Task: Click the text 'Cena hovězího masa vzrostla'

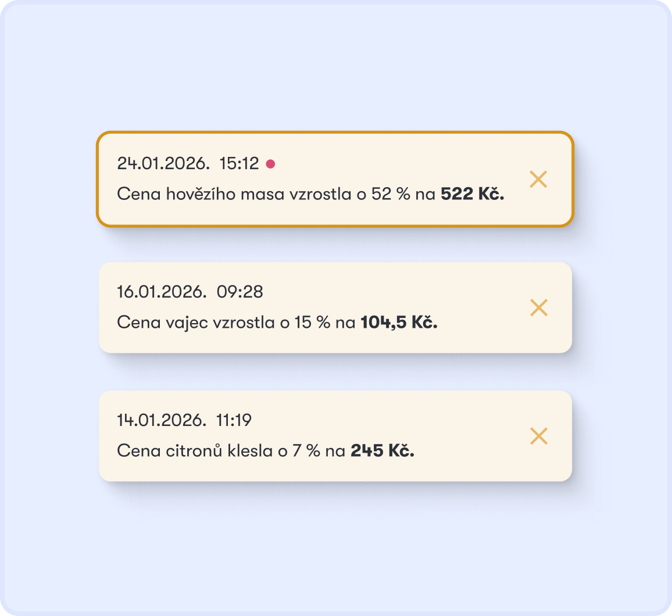Action: [234, 194]
